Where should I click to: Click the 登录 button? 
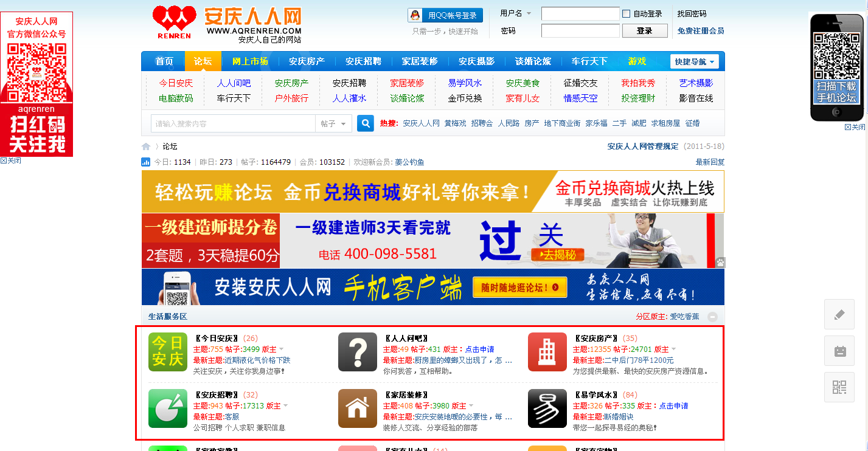(645, 31)
